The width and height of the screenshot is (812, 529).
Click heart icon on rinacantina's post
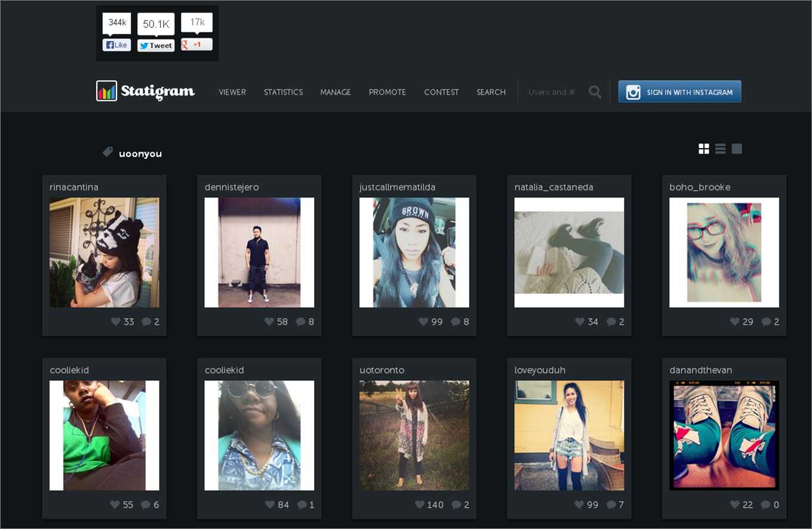(x=116, y=321)
